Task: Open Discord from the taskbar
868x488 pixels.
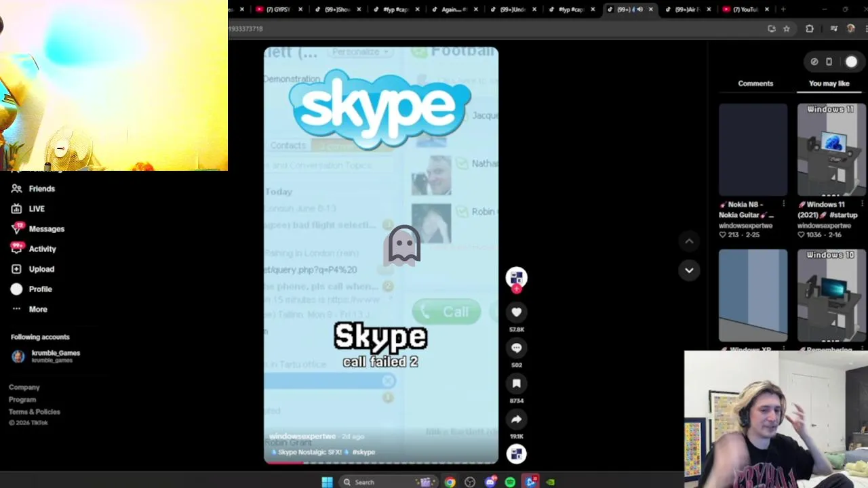Action: pos(490,482)
